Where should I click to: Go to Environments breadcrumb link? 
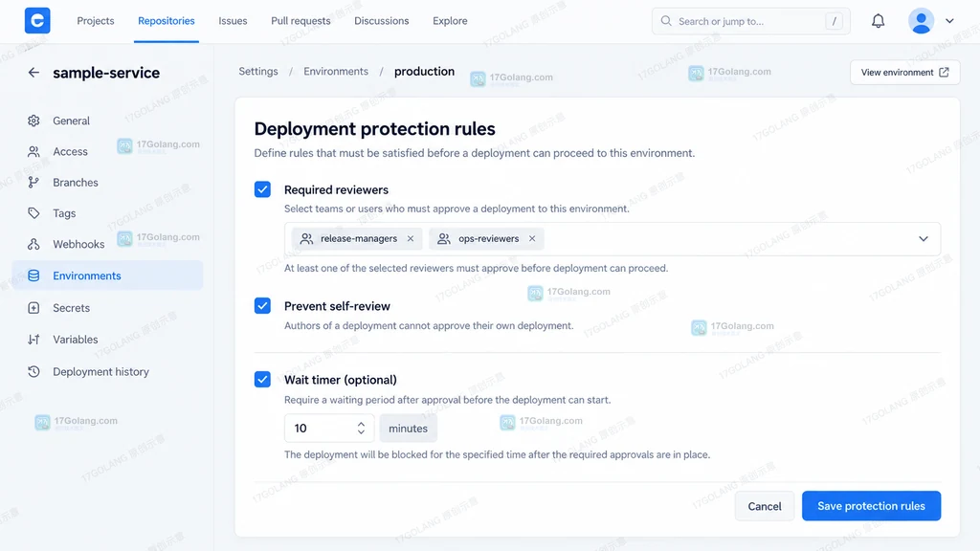coord(336,71)
